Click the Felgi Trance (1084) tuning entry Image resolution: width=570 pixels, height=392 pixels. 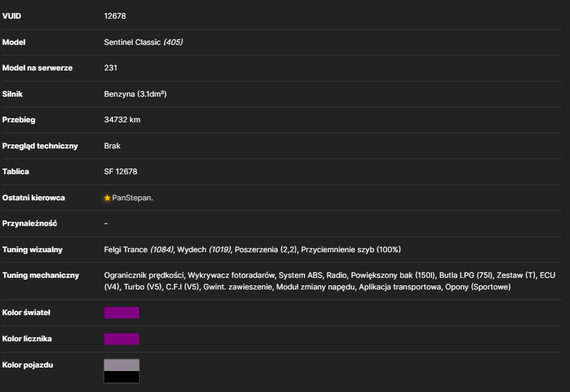[139, 250]
